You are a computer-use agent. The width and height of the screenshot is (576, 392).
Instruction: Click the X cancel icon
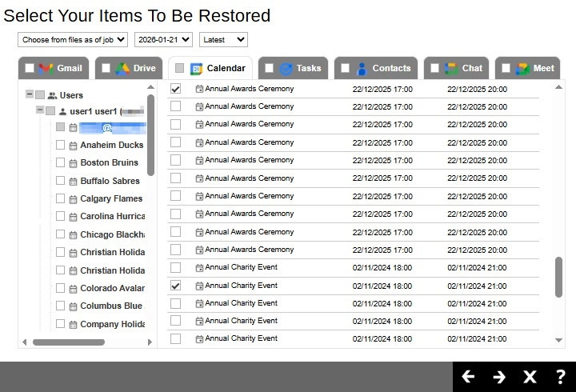point(530,377)
